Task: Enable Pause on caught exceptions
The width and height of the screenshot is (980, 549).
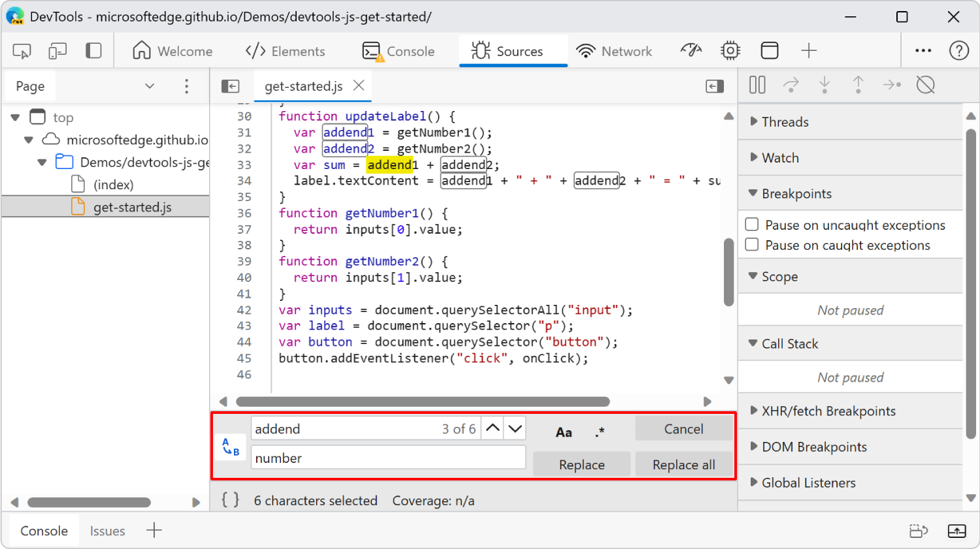Action: coord(753,245)
